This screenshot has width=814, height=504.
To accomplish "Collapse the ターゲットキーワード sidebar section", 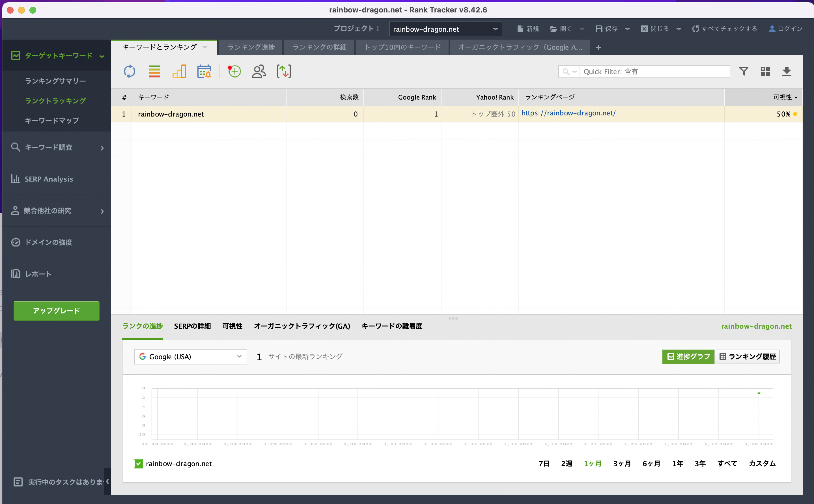I will coord(102,56).
